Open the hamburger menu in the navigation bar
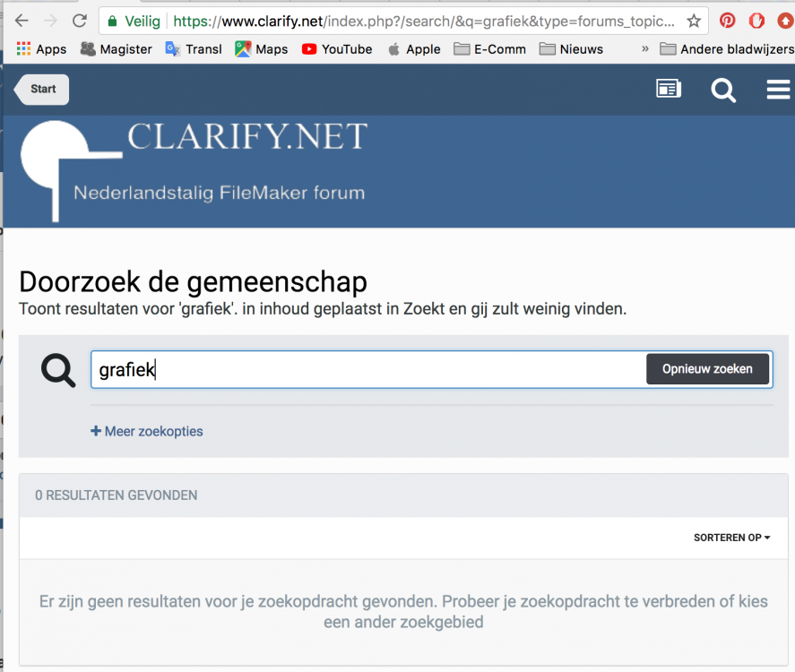This screenshot has width=795, height=672. (776, 89)
